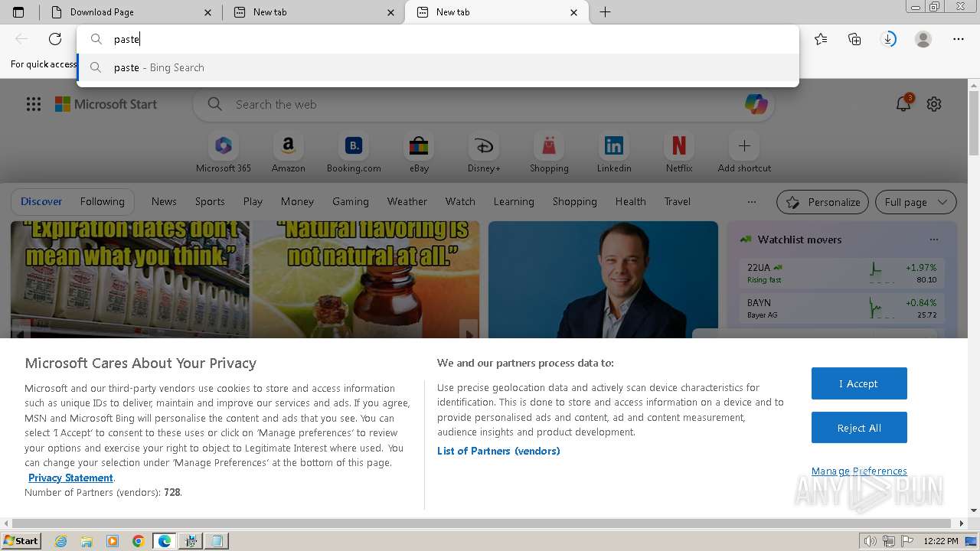980x551 pixels.
Task: Show more feed categories ellipsis
Action: click(x=752, y=202)
